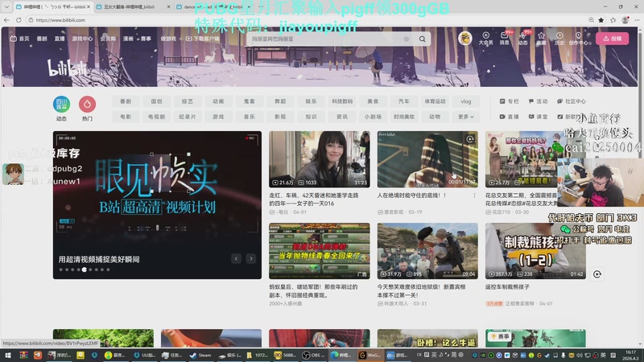Open the user avatar profile in header
The height and width of the screenshot is (362, 644).
465,38
